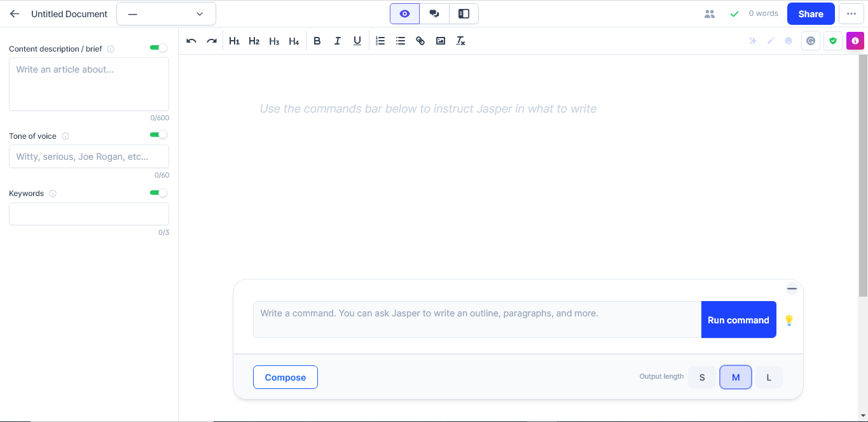This screenshot has height=422, width=868.
Task: Click the Share button
Action: tap(811, 13)
